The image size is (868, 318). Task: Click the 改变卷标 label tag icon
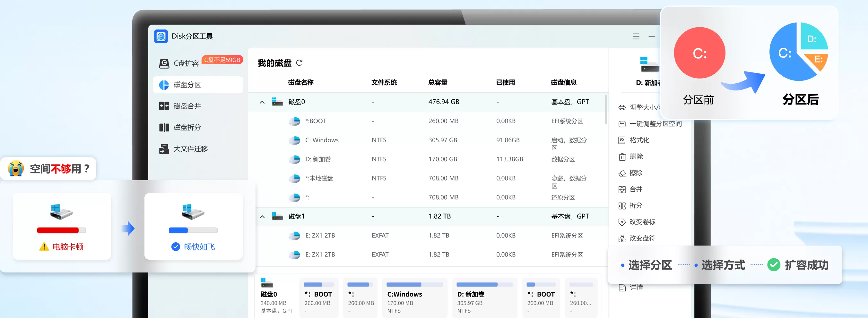click(622, 222)
